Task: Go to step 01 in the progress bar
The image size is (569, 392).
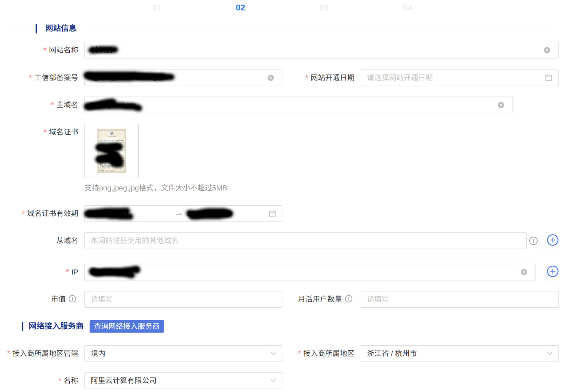Action: point(157,7)
